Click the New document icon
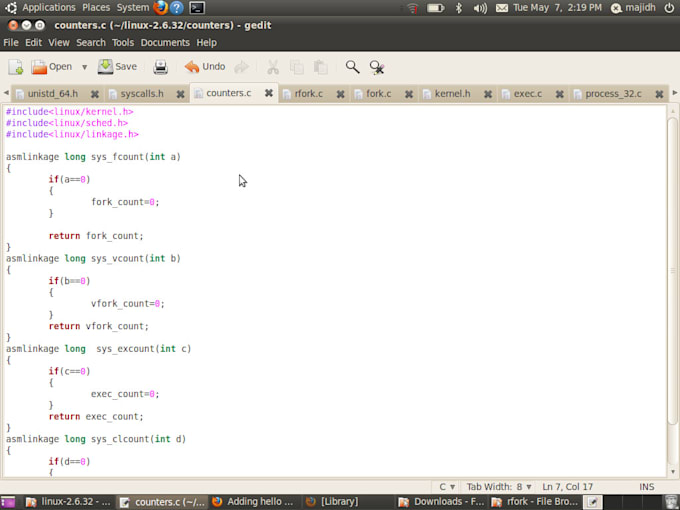 coord(16,67)
